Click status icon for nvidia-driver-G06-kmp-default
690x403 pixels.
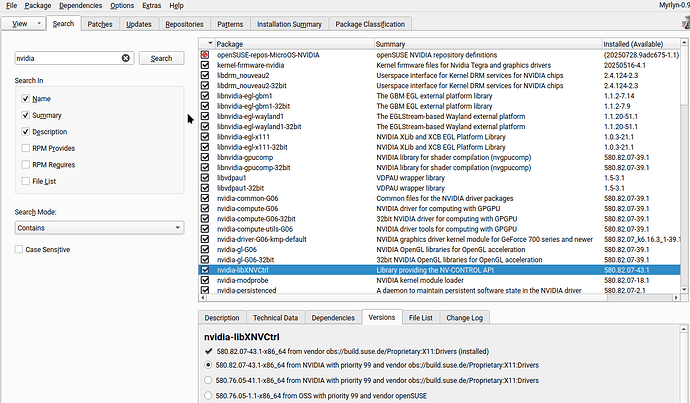click(205, 238)
